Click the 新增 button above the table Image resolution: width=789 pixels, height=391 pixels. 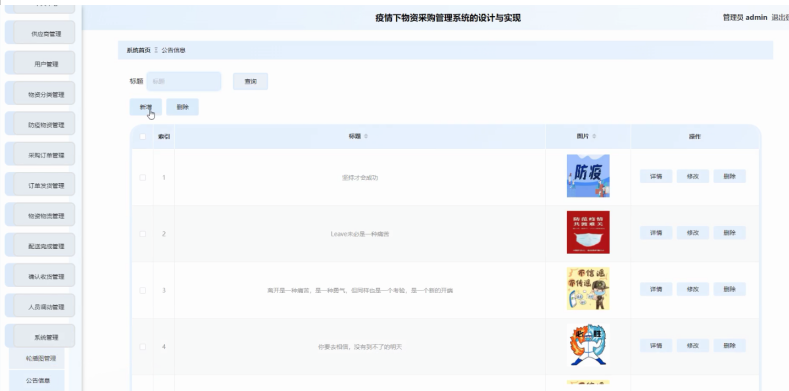click(145, 107)
